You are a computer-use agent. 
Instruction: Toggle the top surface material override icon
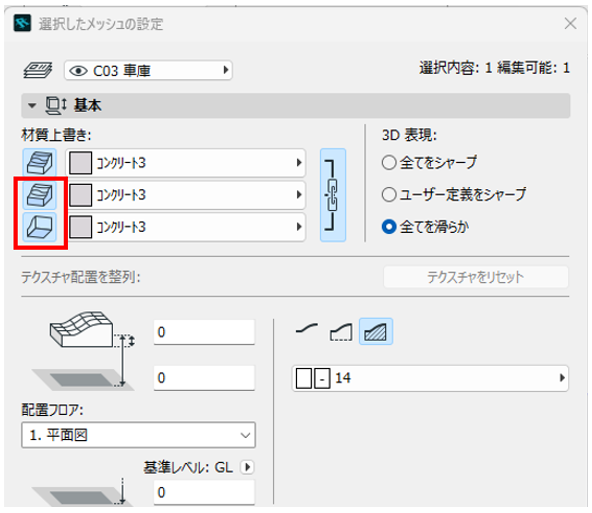40,163
